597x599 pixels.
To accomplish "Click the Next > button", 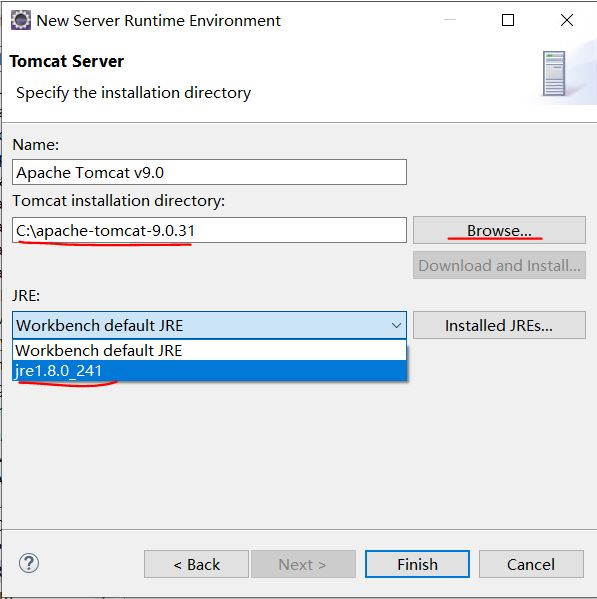I will click(303, 564).
